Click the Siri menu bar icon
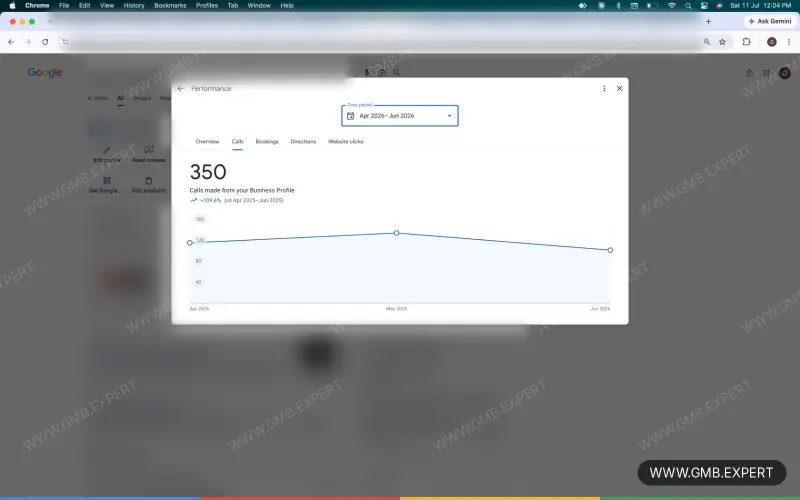The image size is (800, 500). [719, 6]
